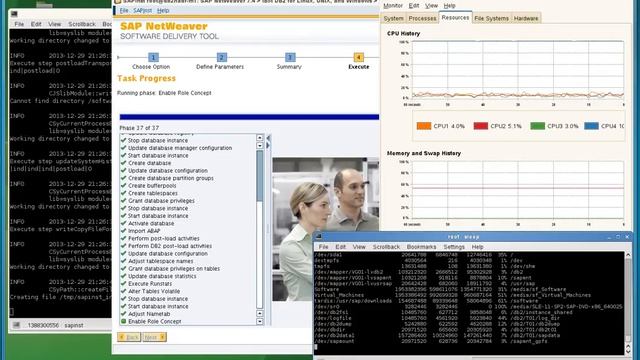Select 'Grant database privileges on tables' row
640x360 pixels.
coord(174,269)
